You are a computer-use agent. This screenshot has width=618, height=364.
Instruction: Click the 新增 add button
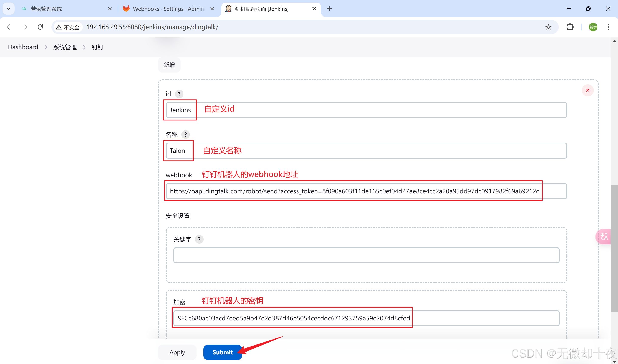click(169, 65)
